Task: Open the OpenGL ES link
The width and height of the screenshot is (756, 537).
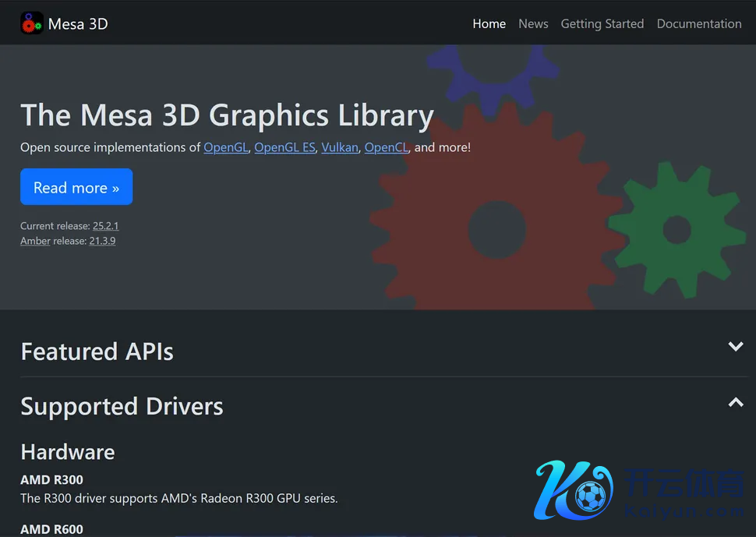Action: pos(284,147)
